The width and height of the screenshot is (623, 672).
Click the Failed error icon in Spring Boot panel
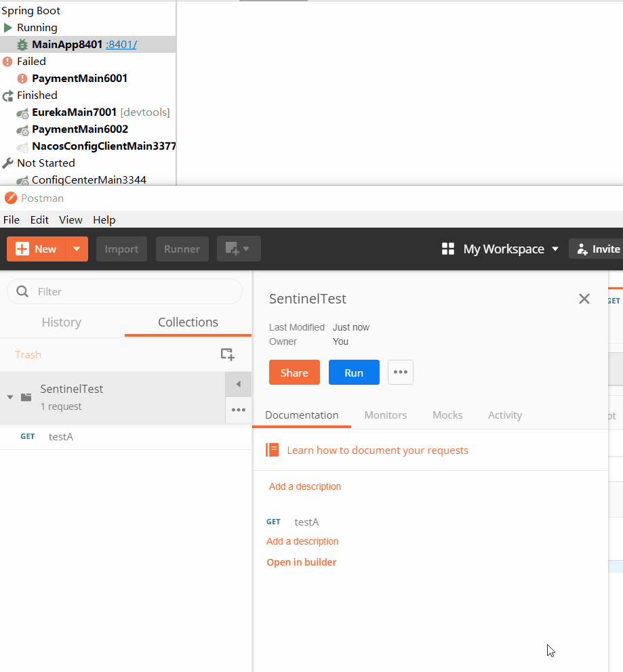[x=7, y=62]
